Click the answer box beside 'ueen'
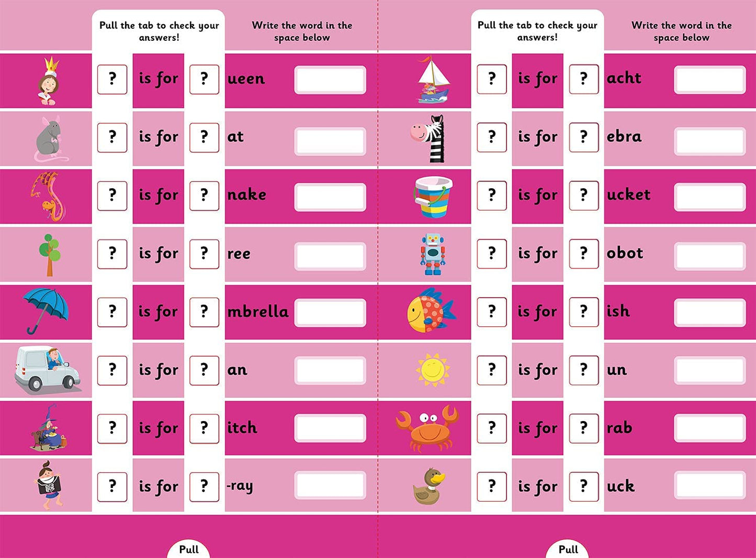Image resolution: width=756 pixels, height=558 pixels. (x=330, y=80)
